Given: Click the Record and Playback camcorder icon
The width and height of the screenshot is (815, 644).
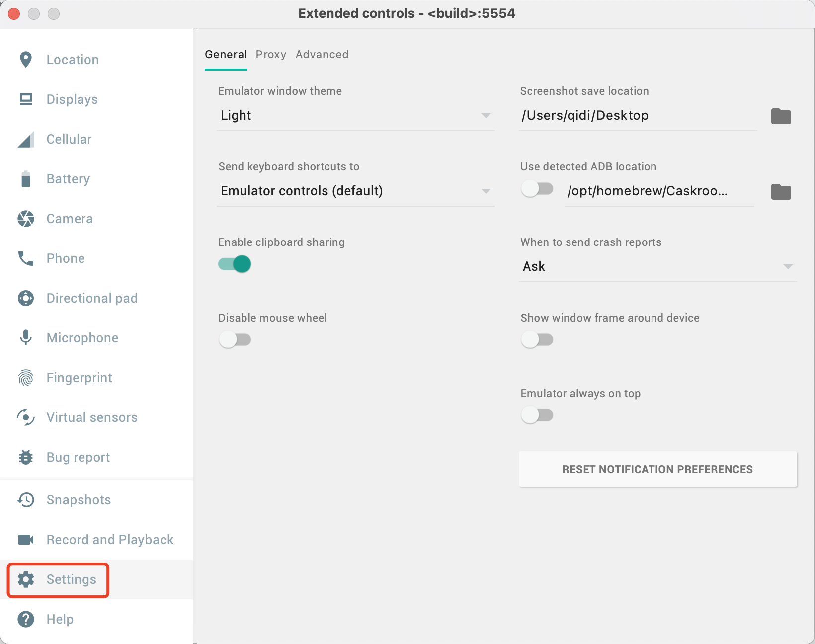Looking at the screenshot, I should 26,540.
